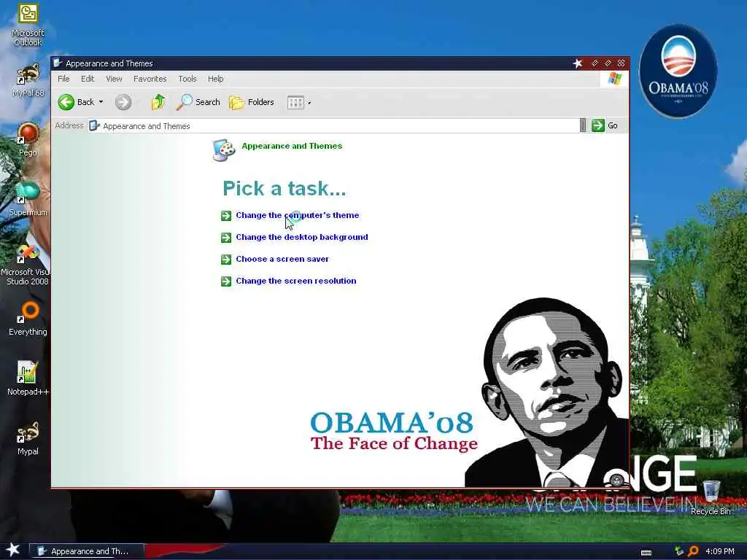Open the Help menu

tap(215, 79)
